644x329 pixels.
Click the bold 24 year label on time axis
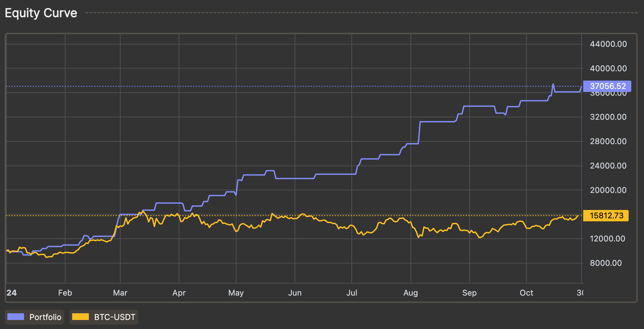tap(11, 293)
